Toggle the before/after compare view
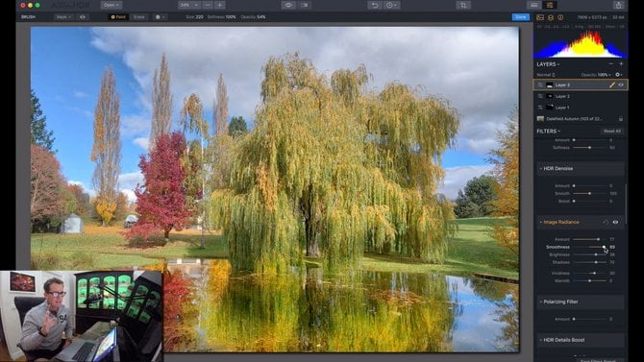The width and height of the screenshot is (644, 362). 305,5
